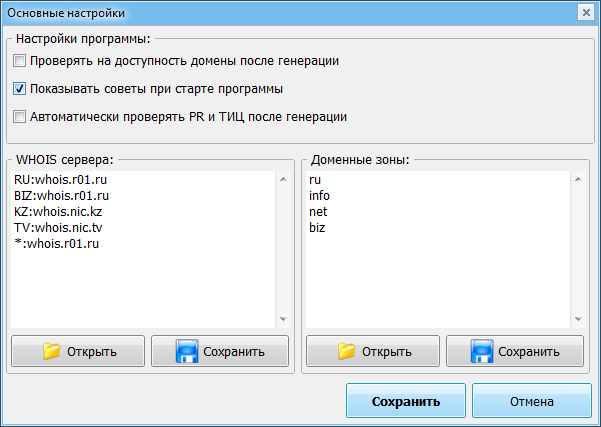The height and width of the screenshot is (427, 601).
Task: Close the Основные настройки dialog
Action: (586, 13)
